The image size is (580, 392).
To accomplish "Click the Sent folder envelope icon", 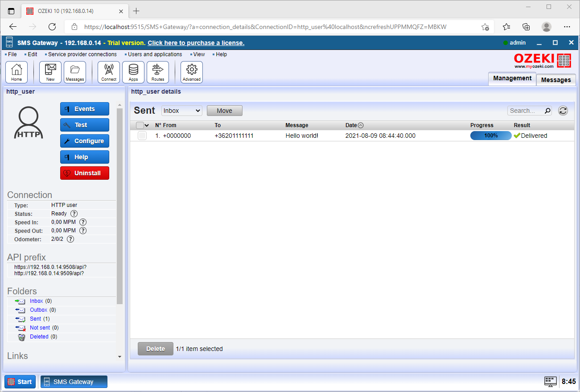I will click(x=20, y=319).
